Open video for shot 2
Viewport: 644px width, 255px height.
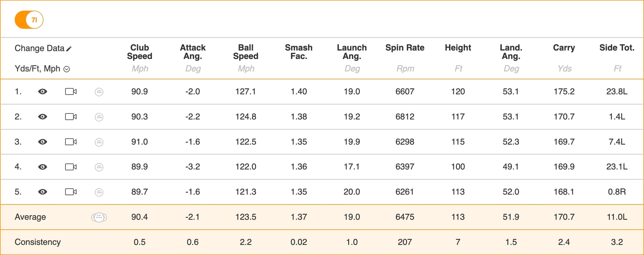(x=71, y=117)
